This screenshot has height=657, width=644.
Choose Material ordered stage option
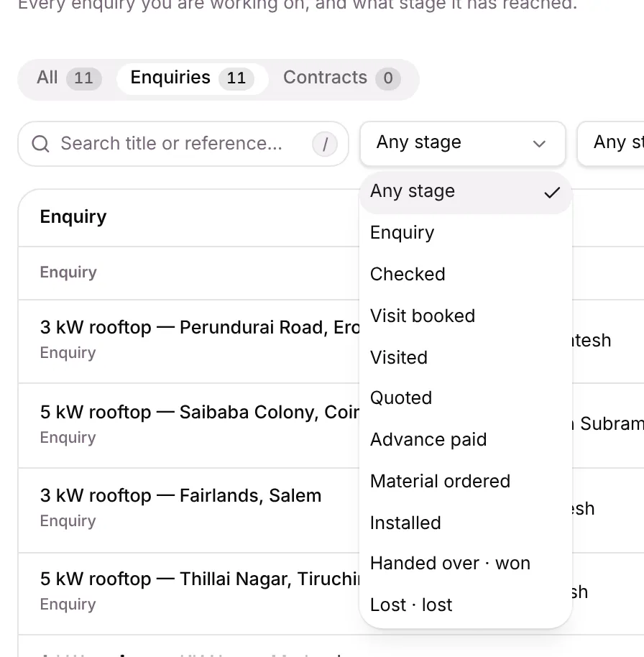coord(466,481)
